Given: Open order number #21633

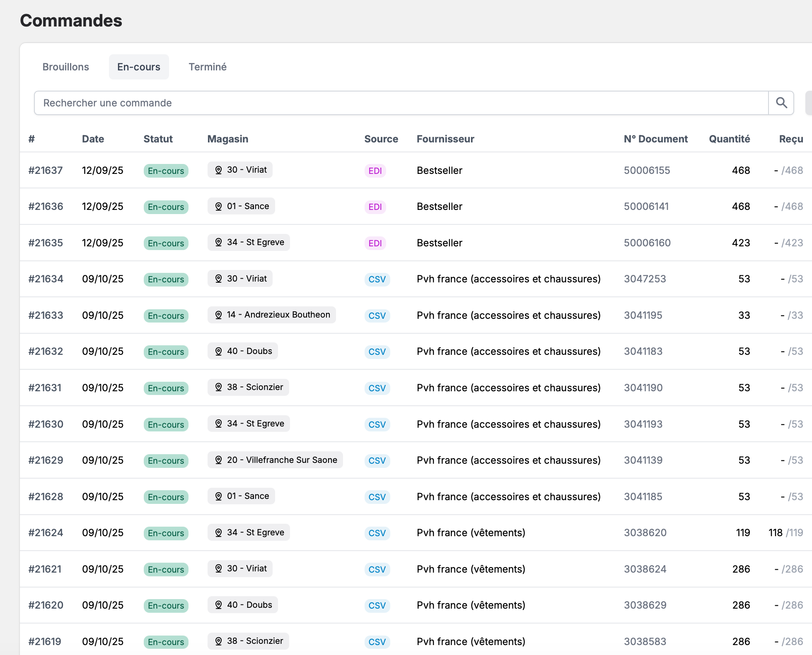Looking at the screenshot, I should (46, 315).
